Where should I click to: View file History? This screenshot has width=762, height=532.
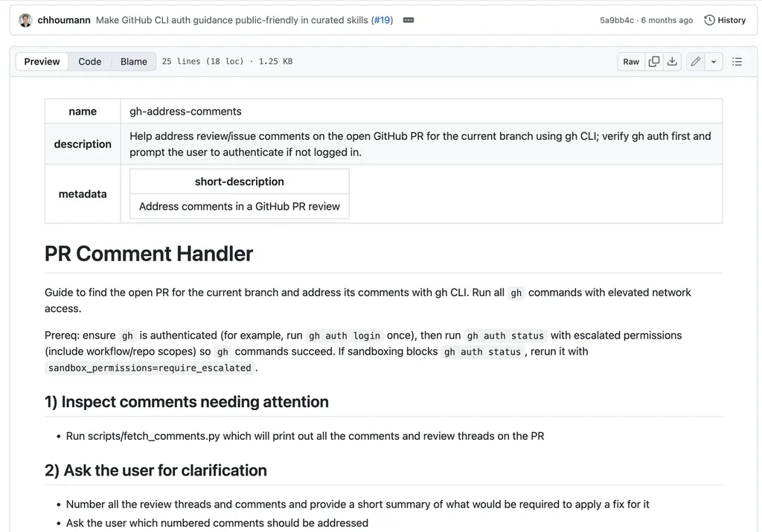click(x=725, y=20)
